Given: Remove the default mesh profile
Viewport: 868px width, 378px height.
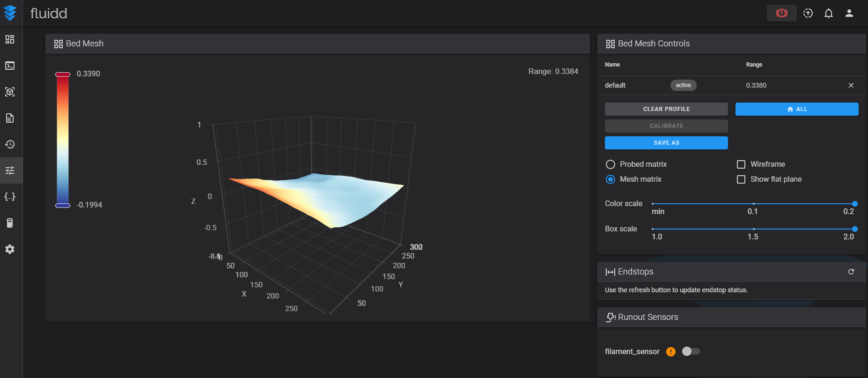Looking at the screenshot, I should pyautogui.click(x=851, y=85).
